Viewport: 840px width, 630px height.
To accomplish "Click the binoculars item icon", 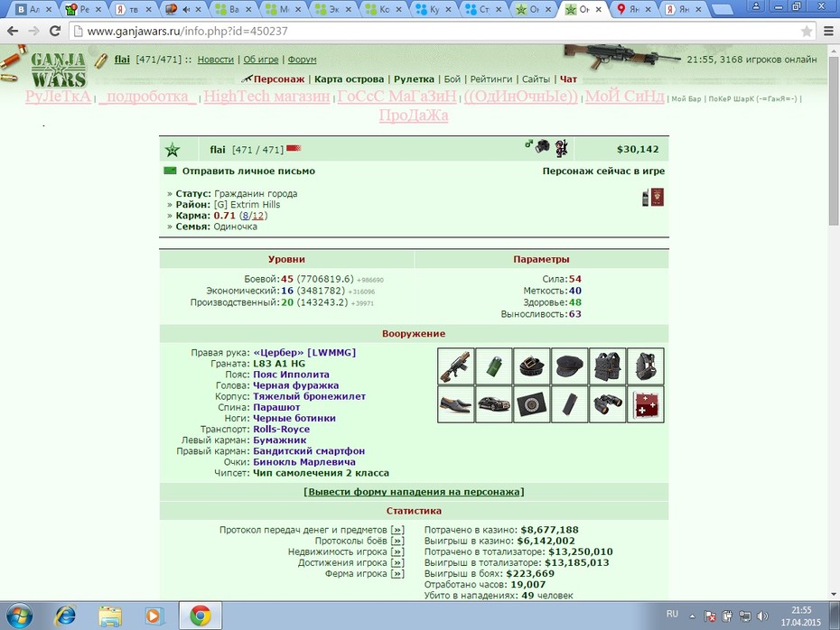I will (608, 404).
